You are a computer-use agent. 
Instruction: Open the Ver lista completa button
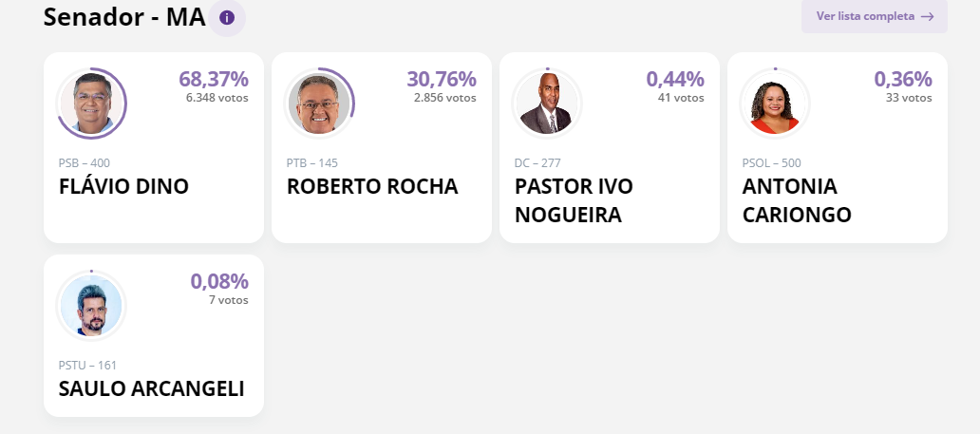[874, 16]
